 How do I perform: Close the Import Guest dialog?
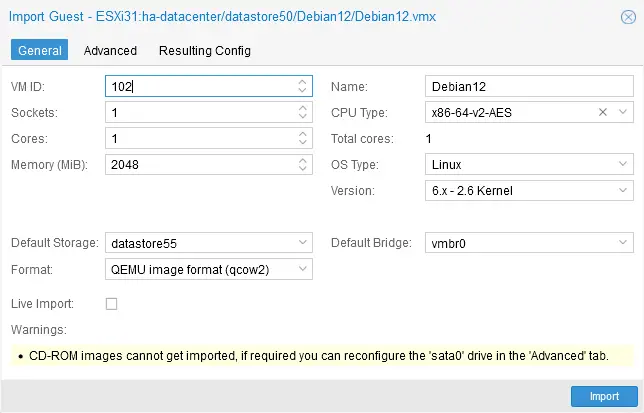pyautogui.click(x=628, y=17)
